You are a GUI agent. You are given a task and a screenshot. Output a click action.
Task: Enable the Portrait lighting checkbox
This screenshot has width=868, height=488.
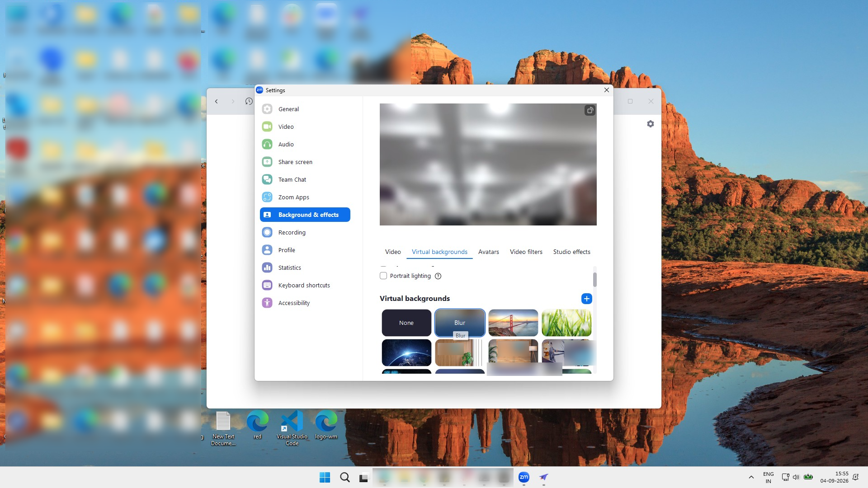(x=383, y=276)
